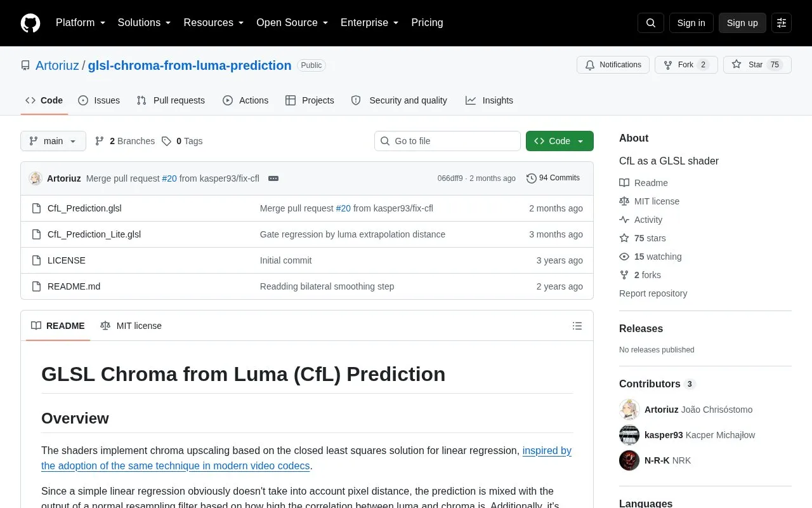Fork the repository
The image size is (812, 508).
click(686, 65)
